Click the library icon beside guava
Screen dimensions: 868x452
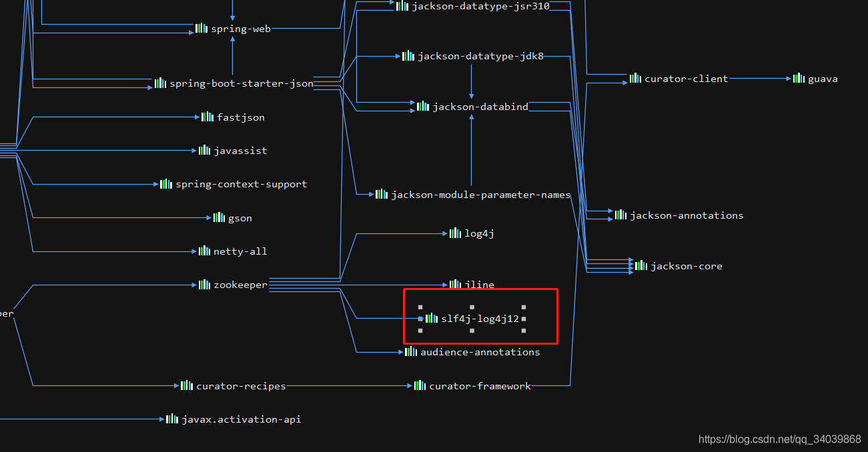pyautogui.click(x=799, y=78)
